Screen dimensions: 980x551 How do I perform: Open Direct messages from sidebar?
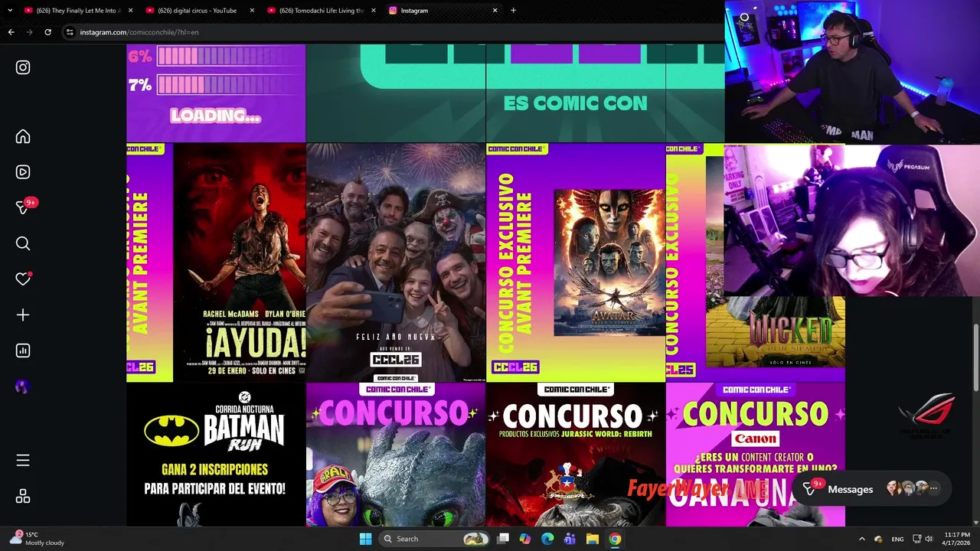point(23,207)
